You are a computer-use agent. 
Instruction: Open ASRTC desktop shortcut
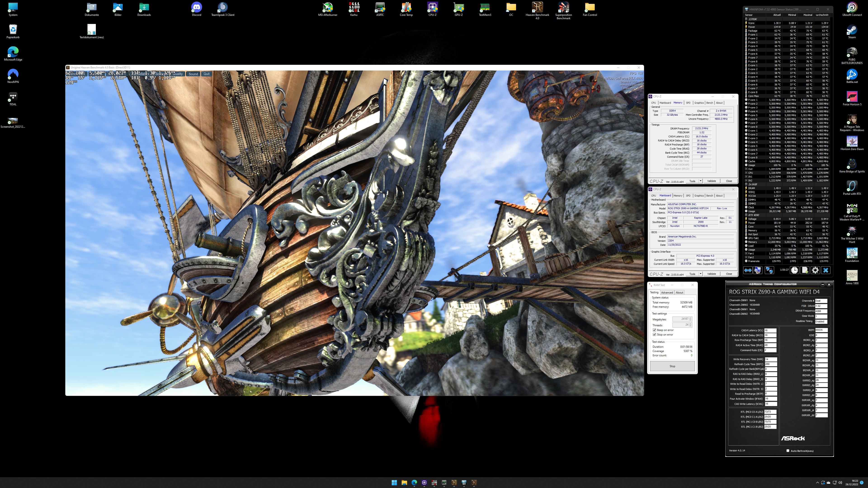(x=380, y=9)
